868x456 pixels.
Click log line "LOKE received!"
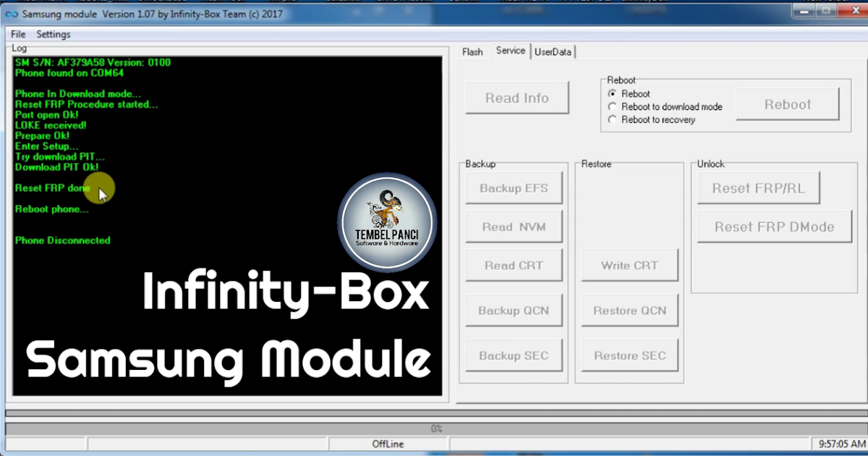[51, 125]
